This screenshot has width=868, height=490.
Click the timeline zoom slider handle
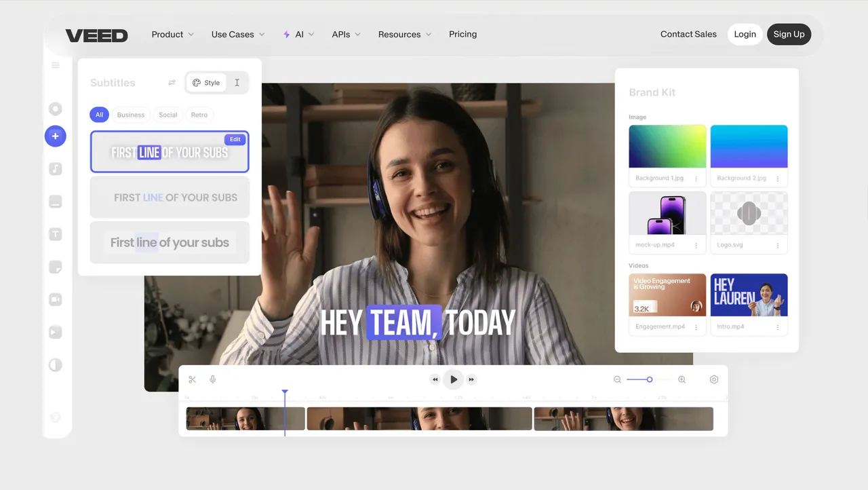click(650, 379)
